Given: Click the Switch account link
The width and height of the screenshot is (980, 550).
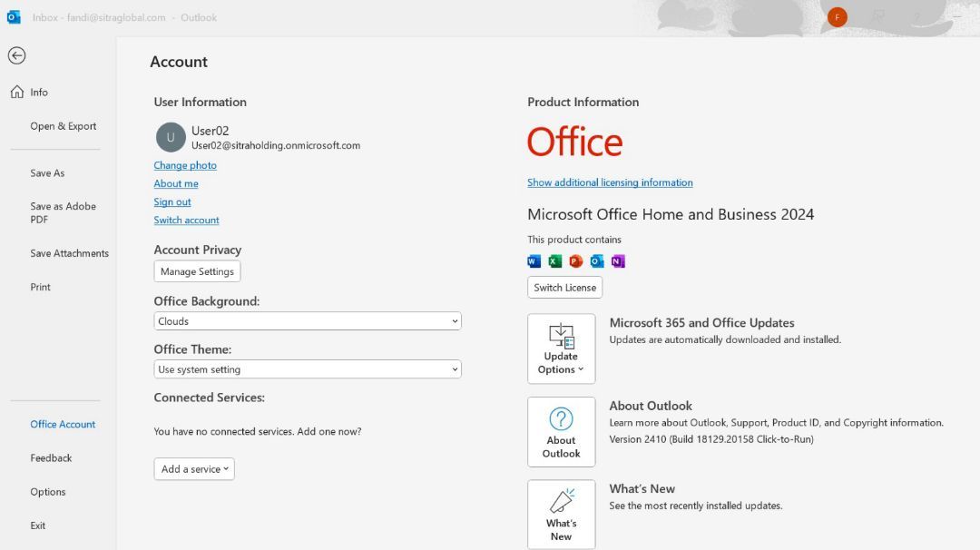Looking at the screenshot, I should point(187,220).
